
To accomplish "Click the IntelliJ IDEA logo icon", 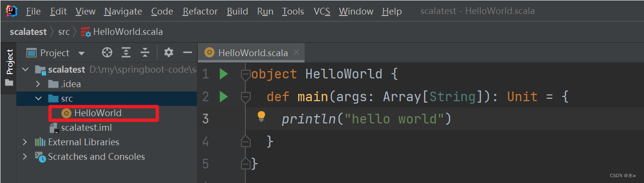I will tap(12, 11).
